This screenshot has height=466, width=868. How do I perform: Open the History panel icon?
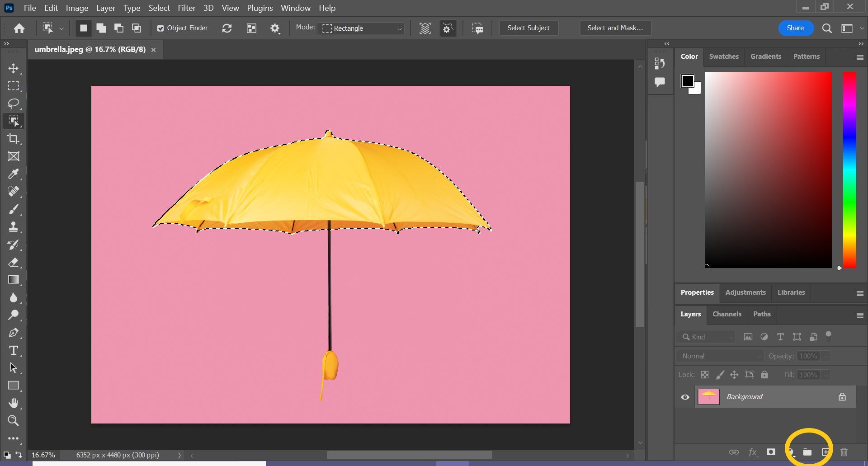pos(660,64)
